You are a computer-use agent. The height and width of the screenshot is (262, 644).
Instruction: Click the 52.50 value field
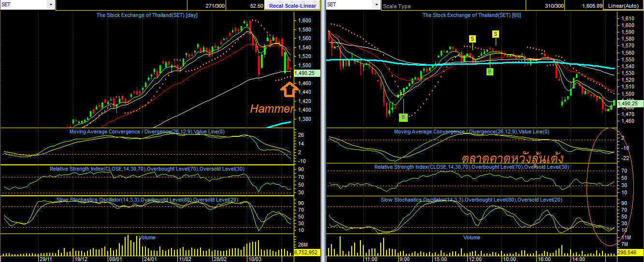[257, 6]
